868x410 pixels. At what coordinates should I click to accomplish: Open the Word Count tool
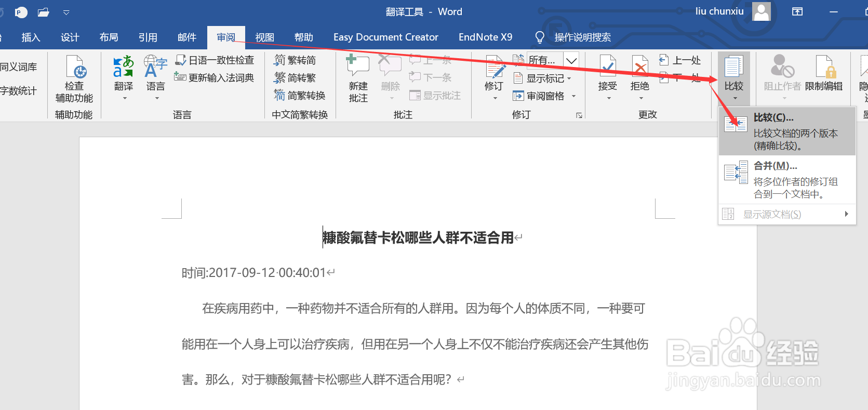19,91
